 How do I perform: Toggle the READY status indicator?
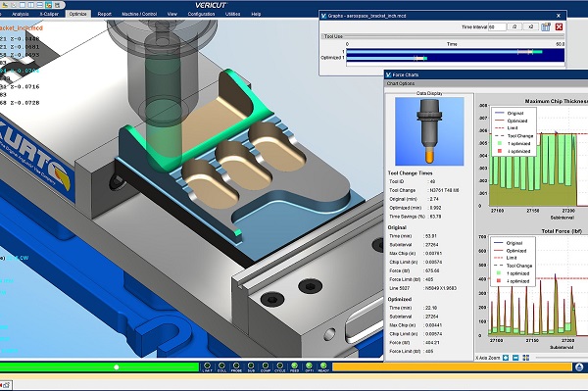click(x=323, y=366)
